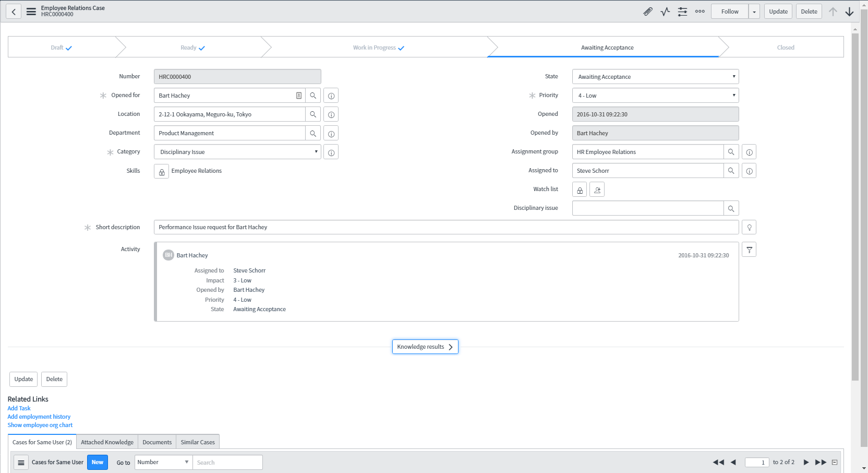868x473 pixels.
Task: Create a New case for same user
Action: (98, 463)
